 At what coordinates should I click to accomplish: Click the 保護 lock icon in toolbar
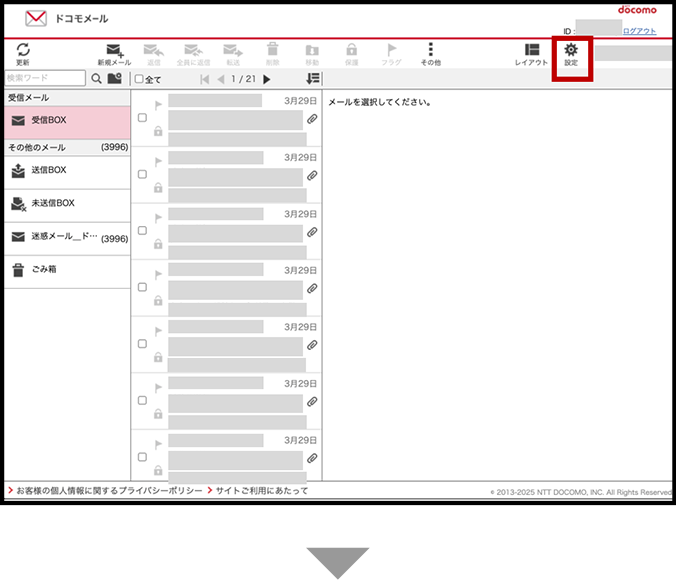(352, 50)
